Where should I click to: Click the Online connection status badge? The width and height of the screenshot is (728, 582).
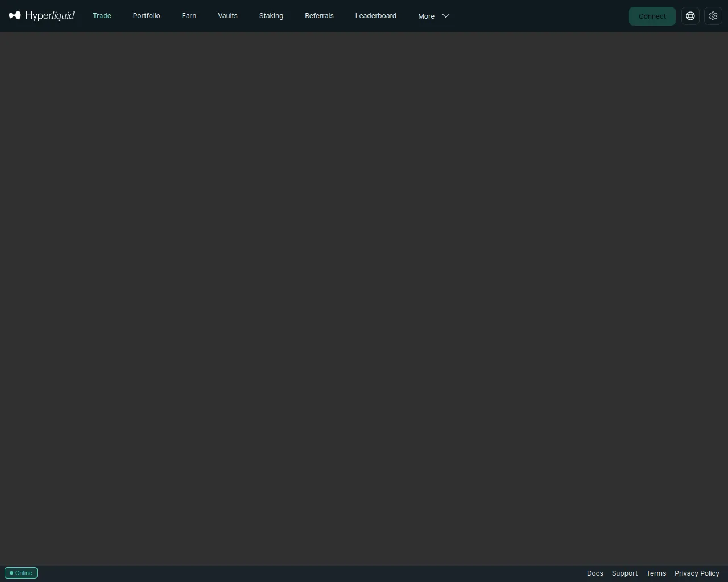tap(21, 573)
